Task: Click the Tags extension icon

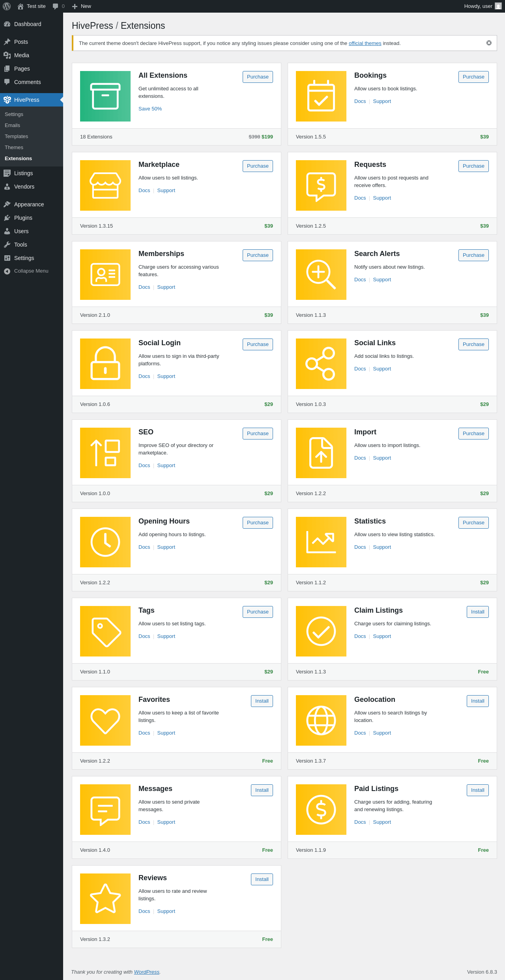Action: pos(105,631)
